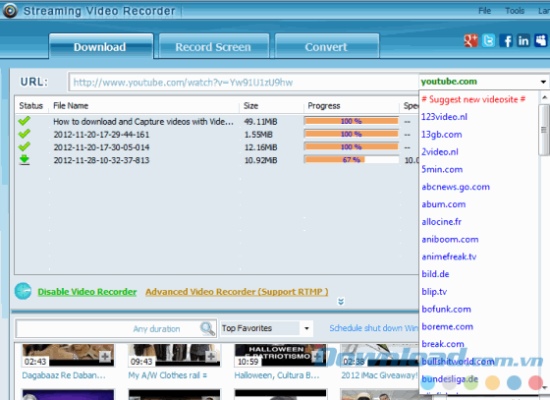Sort by Status column header
The image size is (550, 400).
point(31,106)
